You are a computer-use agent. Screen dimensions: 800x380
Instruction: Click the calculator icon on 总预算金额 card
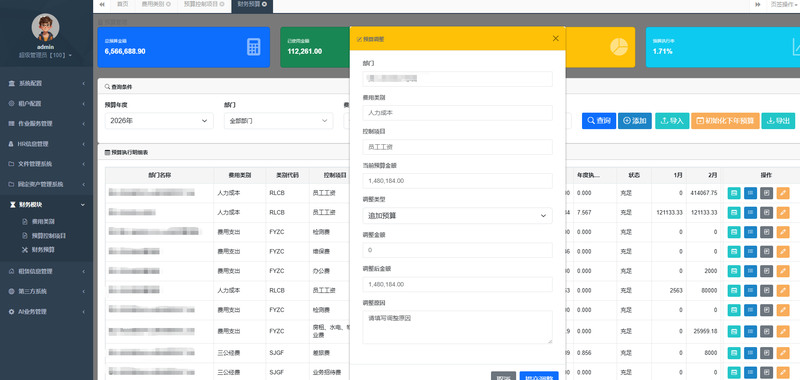(x=254, y=46)
